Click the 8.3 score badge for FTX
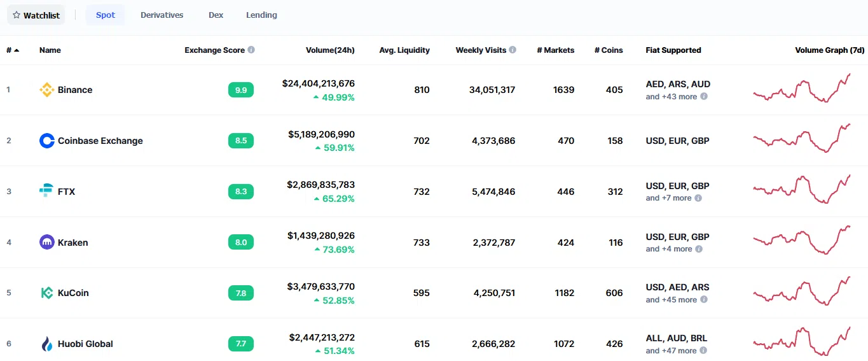868x361 pixels. (241, 191)
